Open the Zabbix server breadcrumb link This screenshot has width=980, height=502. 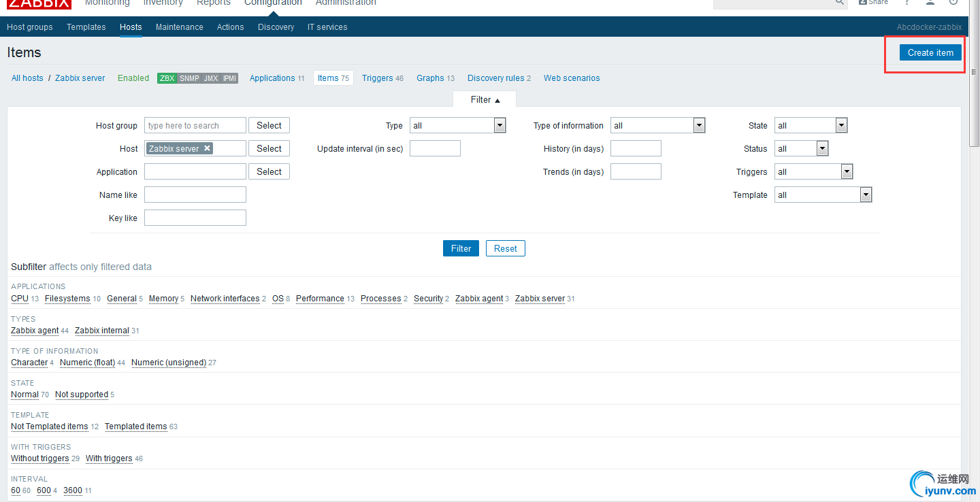pos(80,78)
